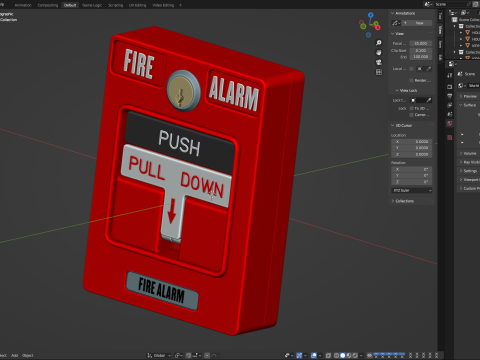Toggle show gizmo button in header
The height and width of the screenshot is (360, 480).
click(299, 355)
